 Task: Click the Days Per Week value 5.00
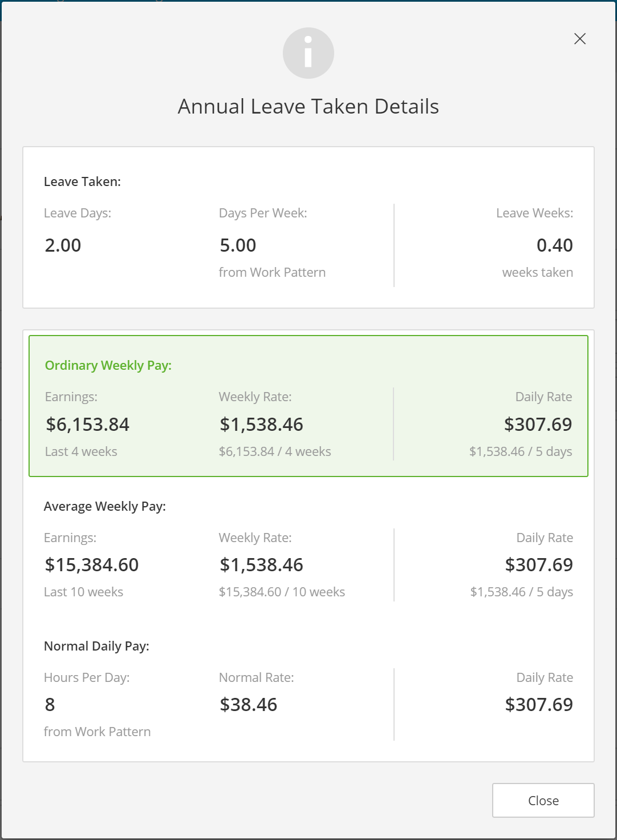pos(238,245)
